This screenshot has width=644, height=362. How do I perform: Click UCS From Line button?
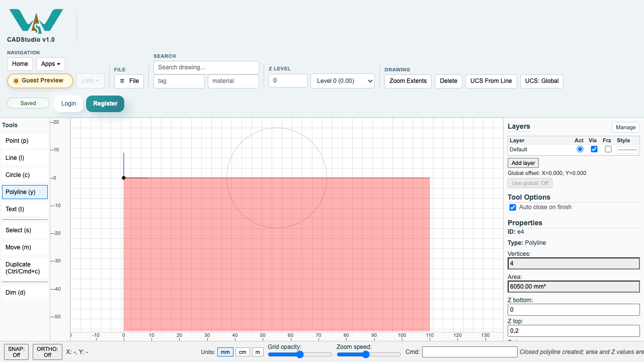[491, 81]
